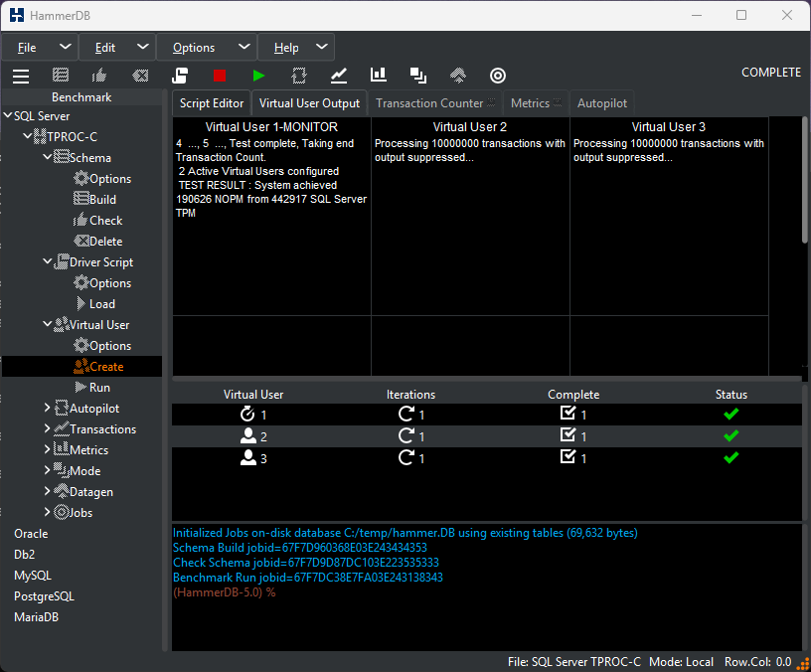Switch to the Autopilot tab

click(602, 103)
